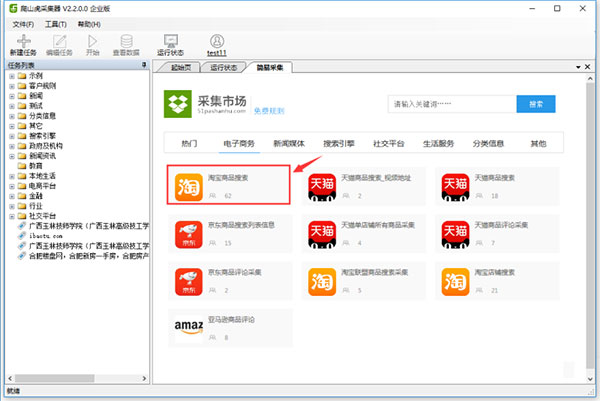Expand the 示例 folder
Screen dimensions: 600x401
tap(12, 76)
